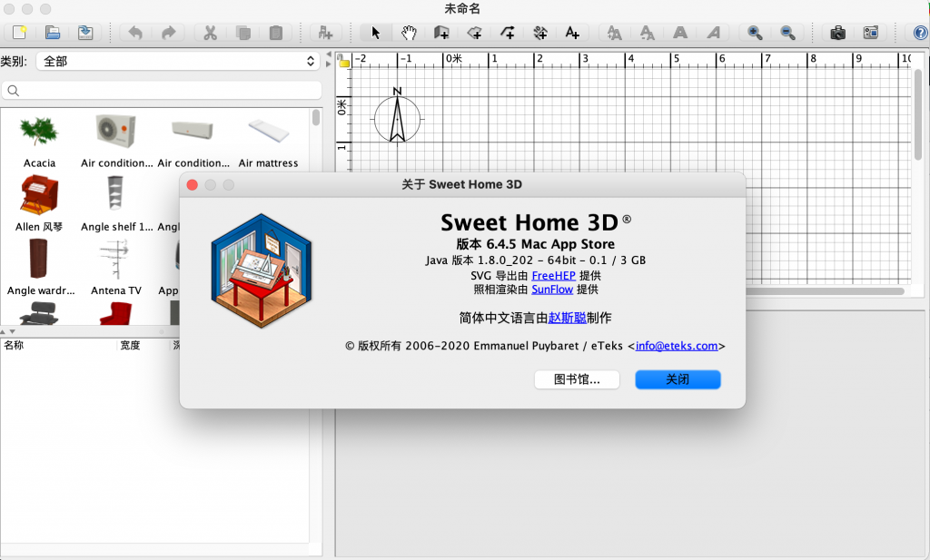The width and height of the screenshot is (930, 560).
Task: Create a new home file
Action: tap(20, 32)
